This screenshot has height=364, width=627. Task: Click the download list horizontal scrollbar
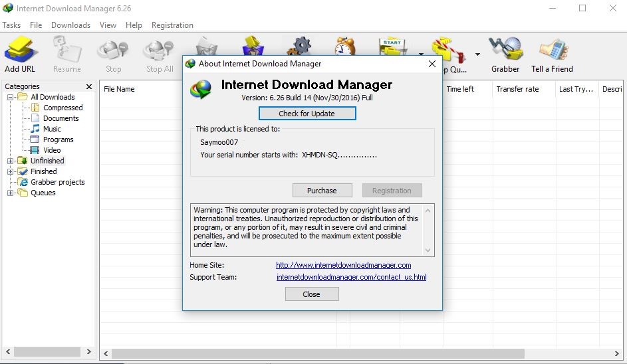pos(318,353)
